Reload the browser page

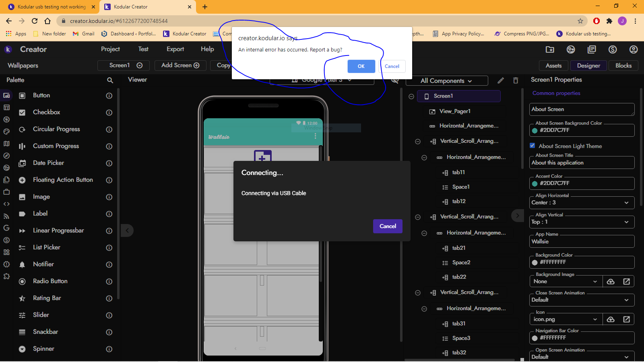[x=35, y=21]
